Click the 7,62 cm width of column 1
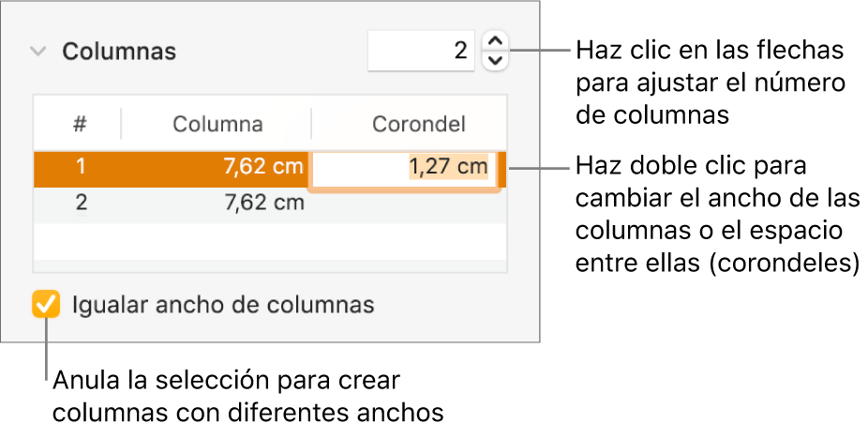868x438 pixels. coord(263,166)
